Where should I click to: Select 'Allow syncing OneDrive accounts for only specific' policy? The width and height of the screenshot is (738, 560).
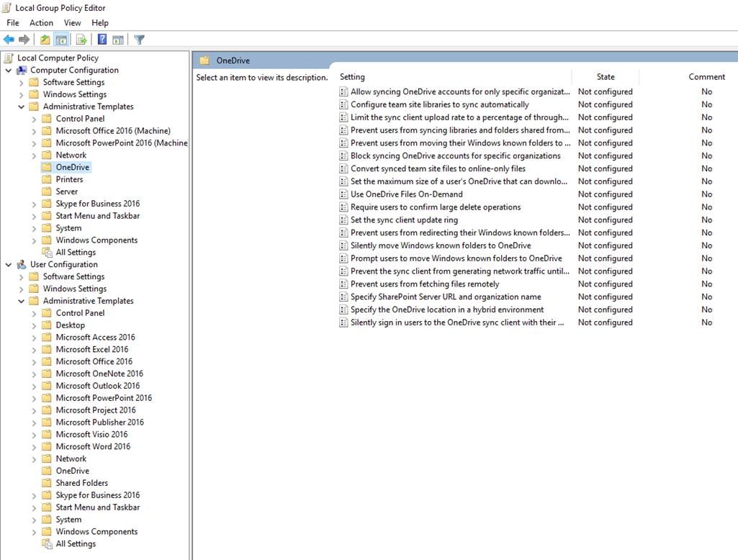point(460,91)
